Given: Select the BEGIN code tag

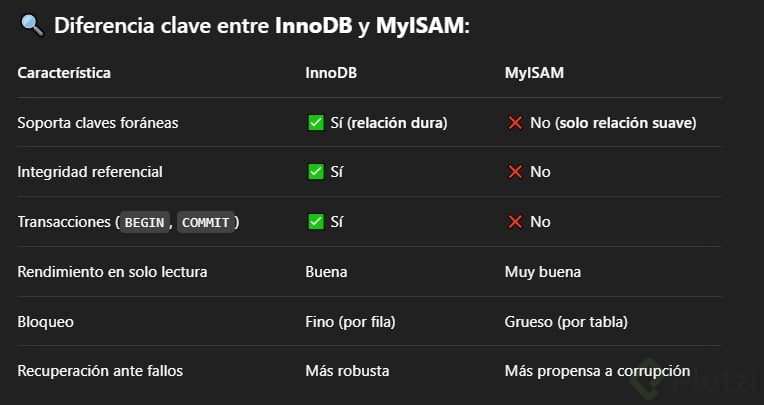Looking at the screenshot, I should click(145, 222).
